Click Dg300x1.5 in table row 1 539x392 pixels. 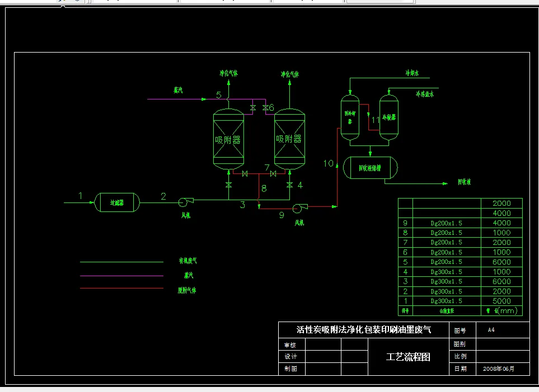[x=446, y=301]
